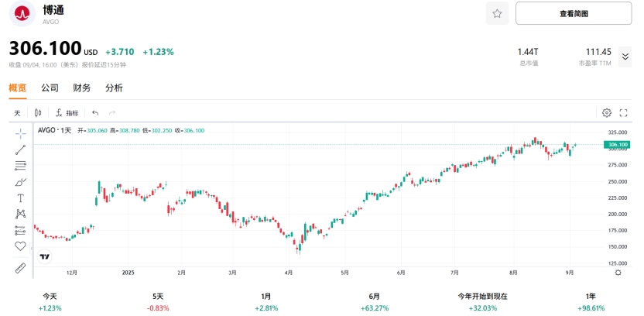Open the 指标 indicators menu
This screenshot has height=316, width=644.
[x=67, y=113]
